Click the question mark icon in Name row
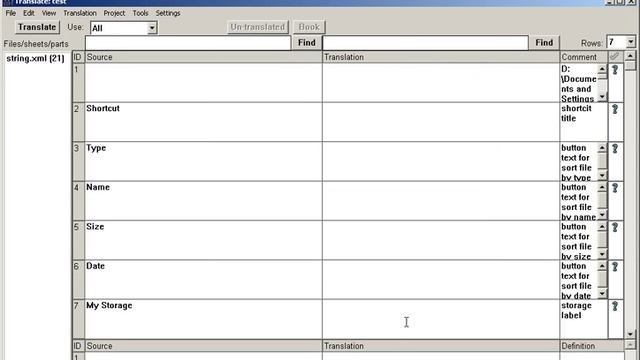Image resolution: width=640 pixels, height=360 pixels. click(x=615, y=188)
